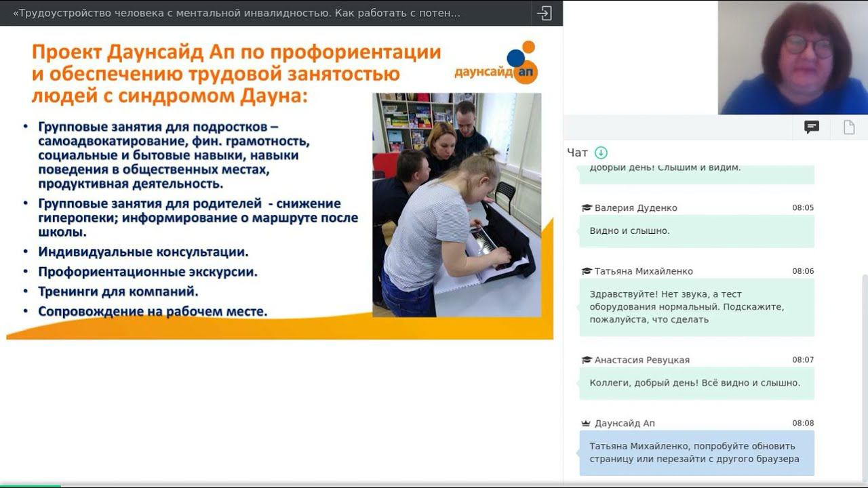
Task: Click the webinar title text in header
Action: 237,14
